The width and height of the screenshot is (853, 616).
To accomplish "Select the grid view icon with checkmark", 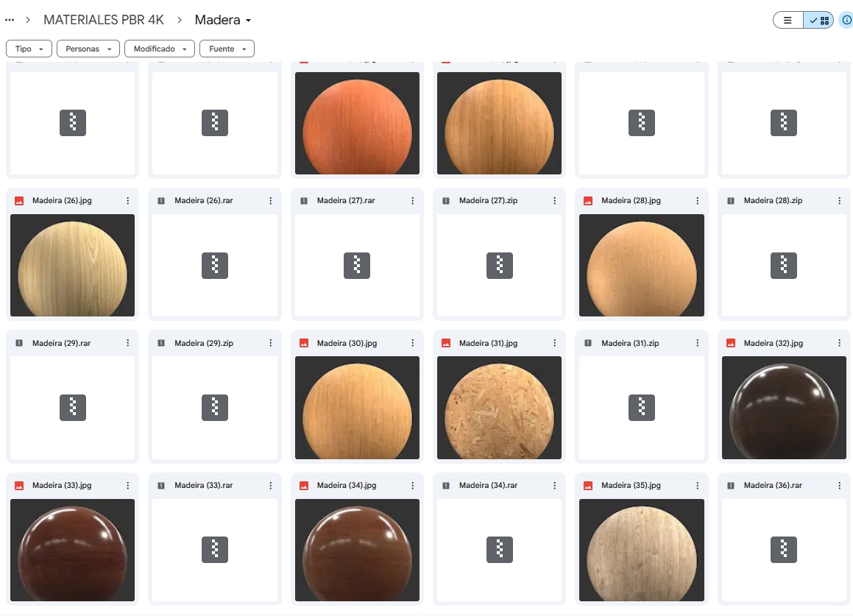I will pyautogui.click(x=819, y=20).
